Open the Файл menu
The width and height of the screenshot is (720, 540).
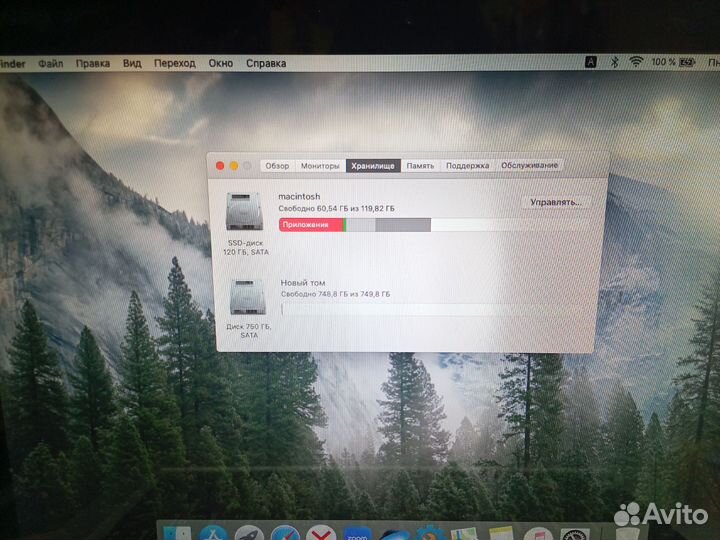pyautogui.click(x=51, y=63)
